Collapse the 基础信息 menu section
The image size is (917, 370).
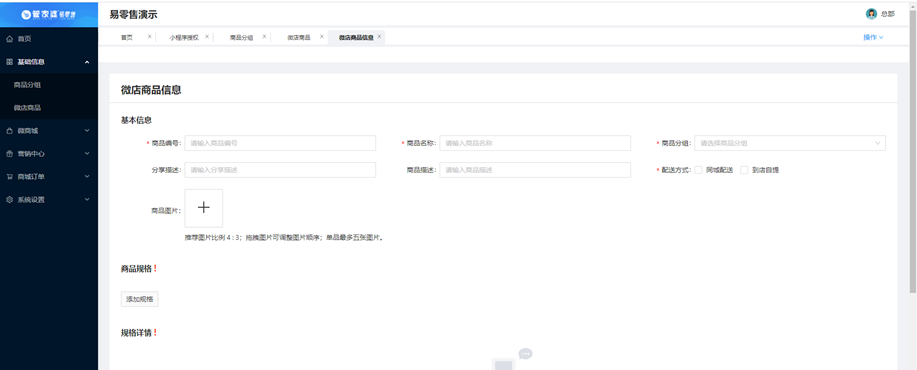(x=87, y=62)
